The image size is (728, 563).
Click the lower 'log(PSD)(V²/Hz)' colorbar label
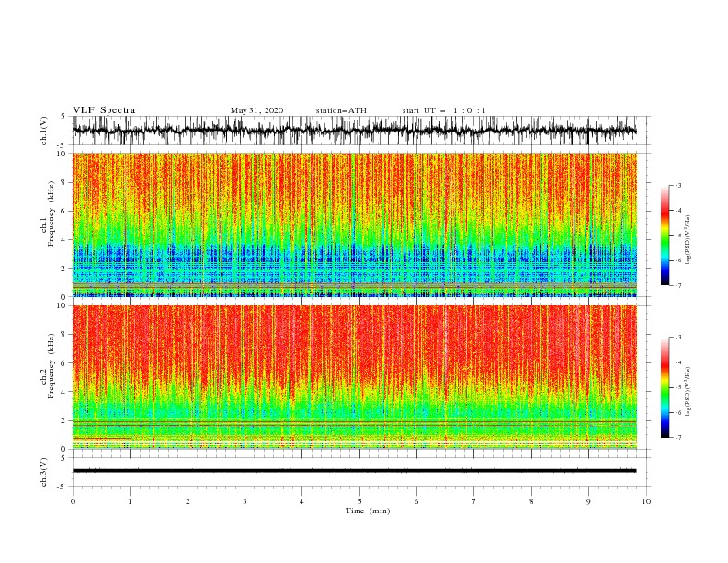tap(688, 392)
